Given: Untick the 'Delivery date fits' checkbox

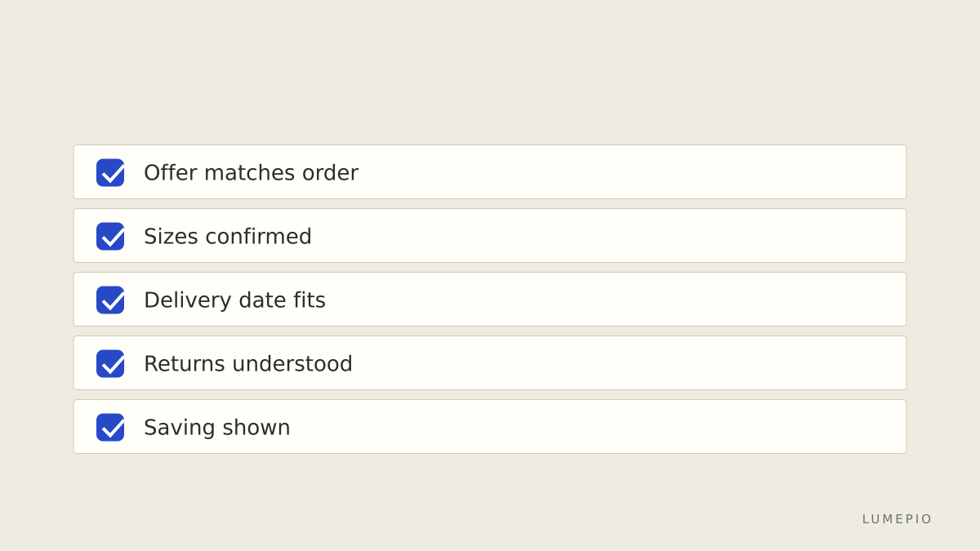Looking at the screenshot, I should tap(110, 300).
